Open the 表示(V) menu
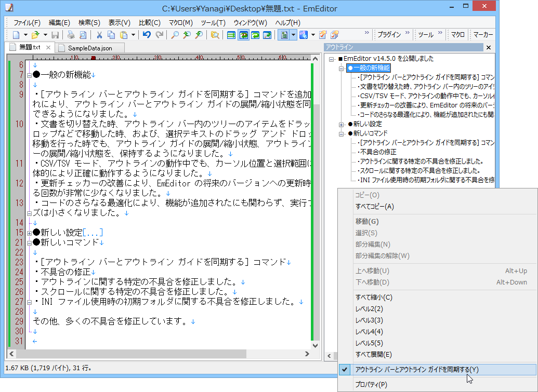Viewport: 538px width, 392px height. click(120, 23)
